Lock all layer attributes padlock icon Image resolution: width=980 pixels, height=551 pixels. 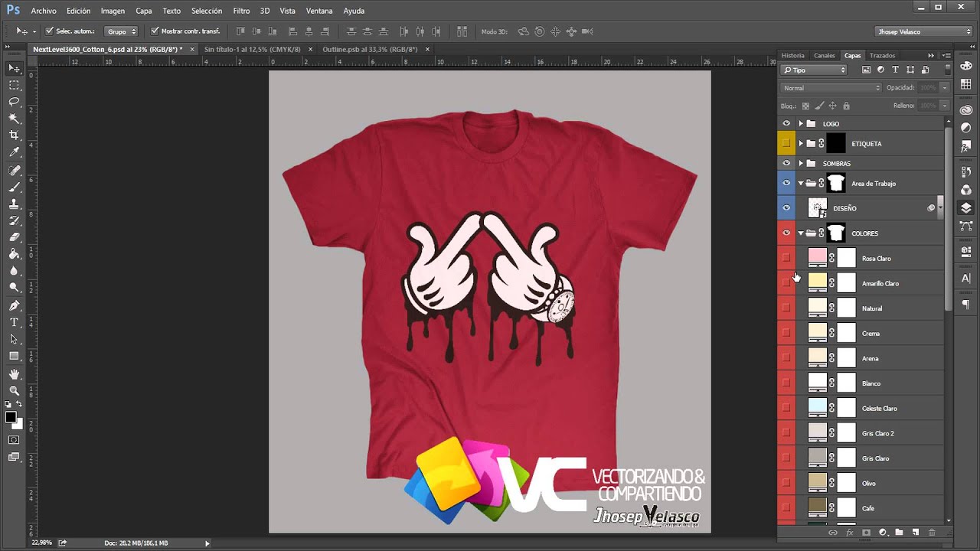click(846, 106)
